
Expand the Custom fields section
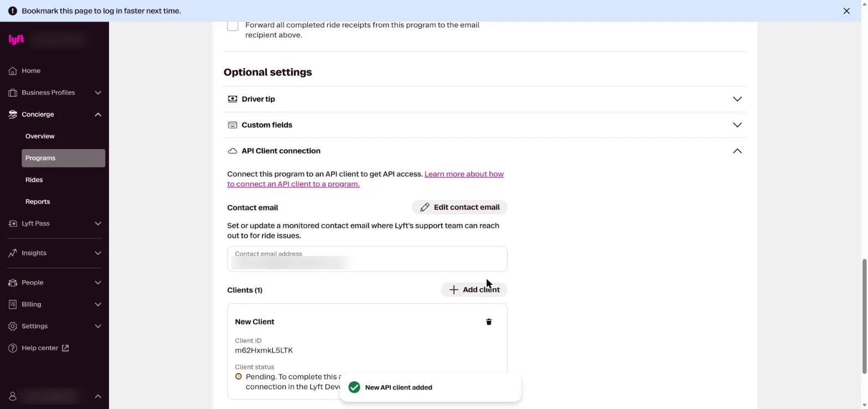pyautogui.click(x=737, y=125)
